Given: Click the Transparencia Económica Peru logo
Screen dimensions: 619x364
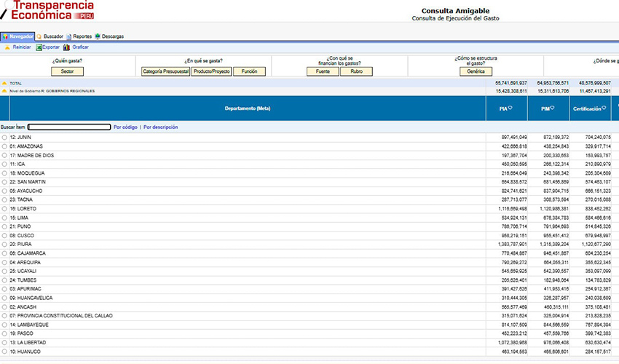Looking at the screenshot, I should (x=47, y=10).
